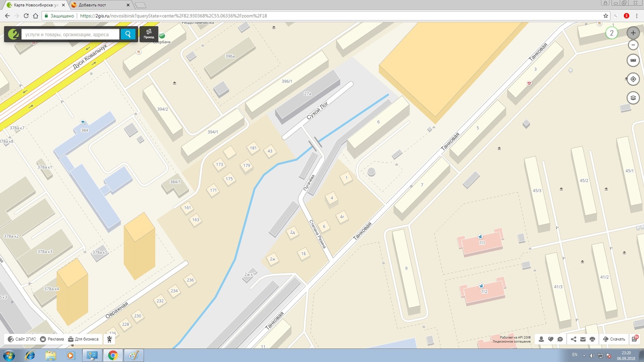Viewport: 644px width, 362px height.
Task: Focus the search field for services and addresses
Action: pos(70,34)
